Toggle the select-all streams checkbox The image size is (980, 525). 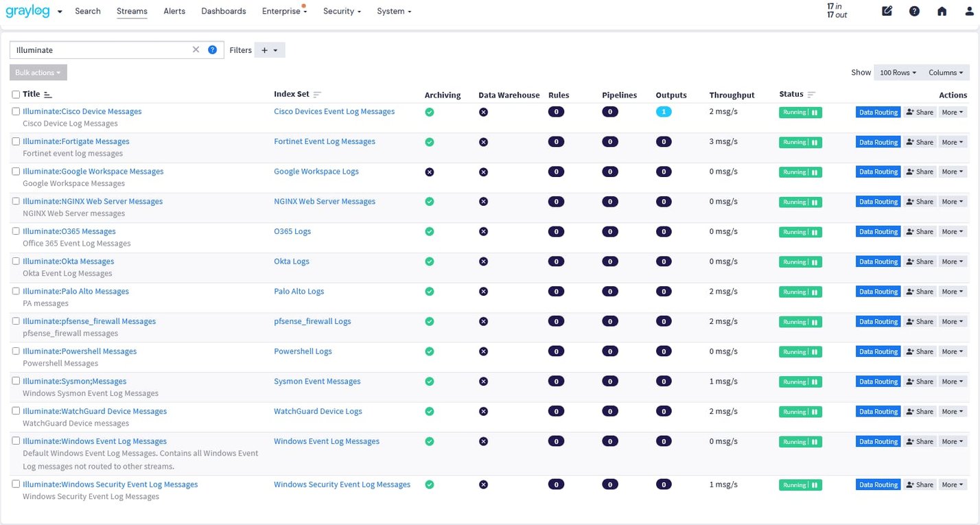point(16,95)
